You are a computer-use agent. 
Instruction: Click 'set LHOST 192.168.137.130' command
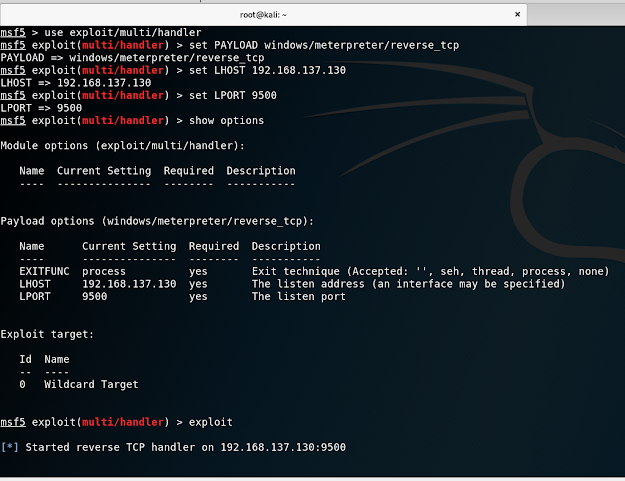267,70
